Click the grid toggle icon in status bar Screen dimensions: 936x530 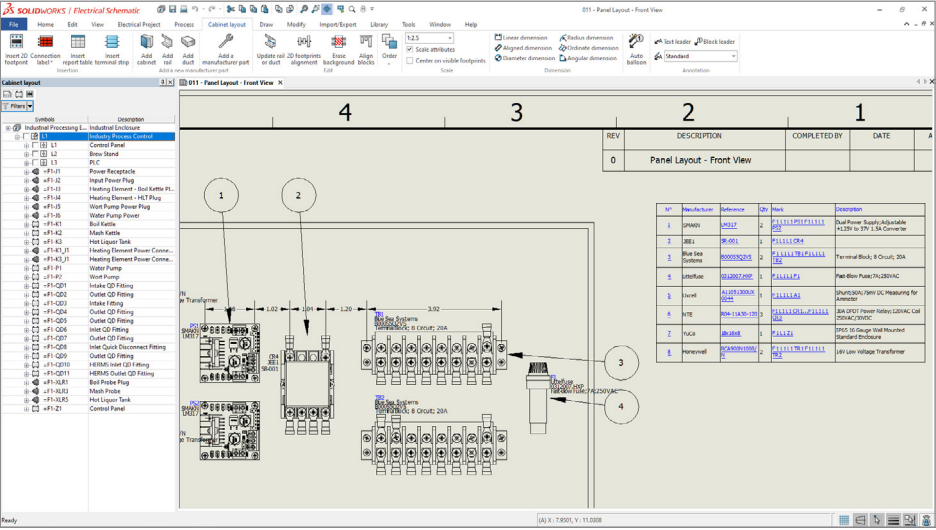(843, 520)
